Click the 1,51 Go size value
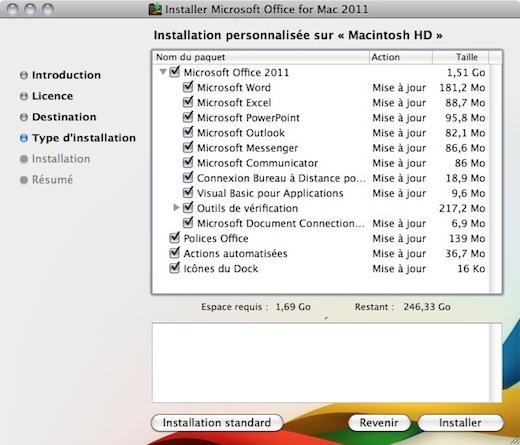 tap(466, 72)
